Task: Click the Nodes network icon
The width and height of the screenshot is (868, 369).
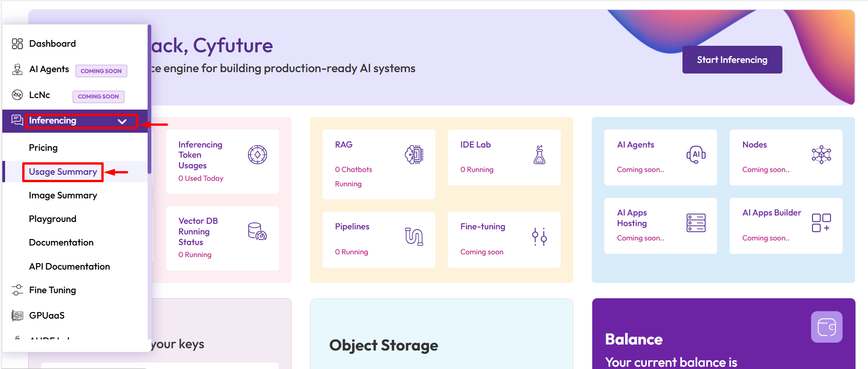Action: click(821, 155)
